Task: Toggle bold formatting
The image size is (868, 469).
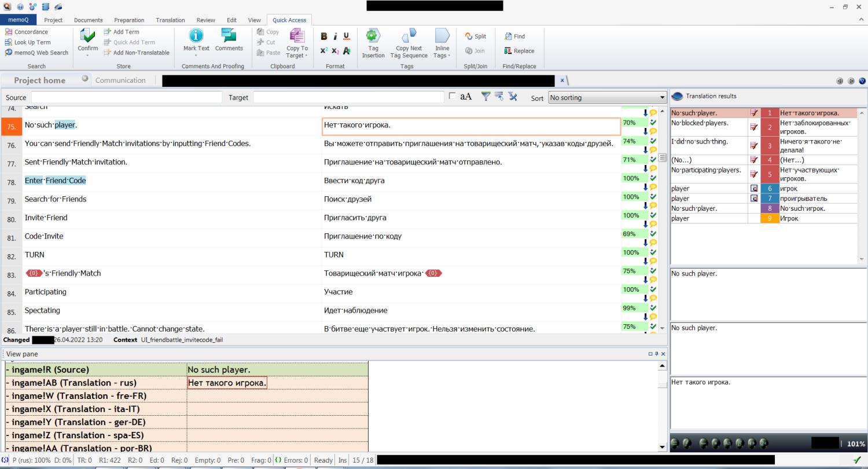Action: [x=324, y=36]
